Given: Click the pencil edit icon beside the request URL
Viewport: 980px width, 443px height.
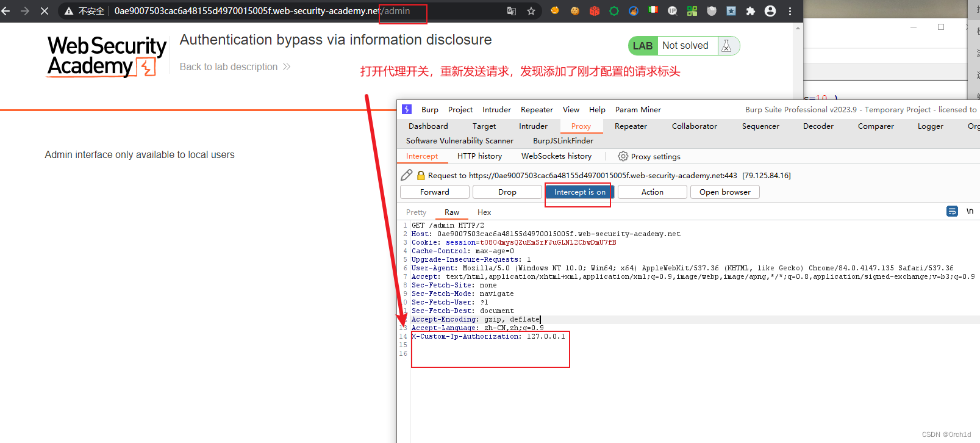Looking at the screenshot, I should [x=407, y=175].
